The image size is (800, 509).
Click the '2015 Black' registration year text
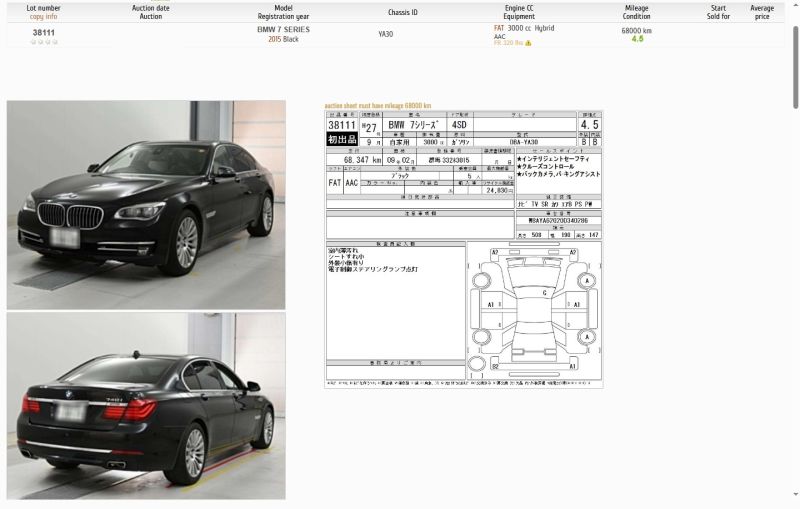click(x=283, y=39)
